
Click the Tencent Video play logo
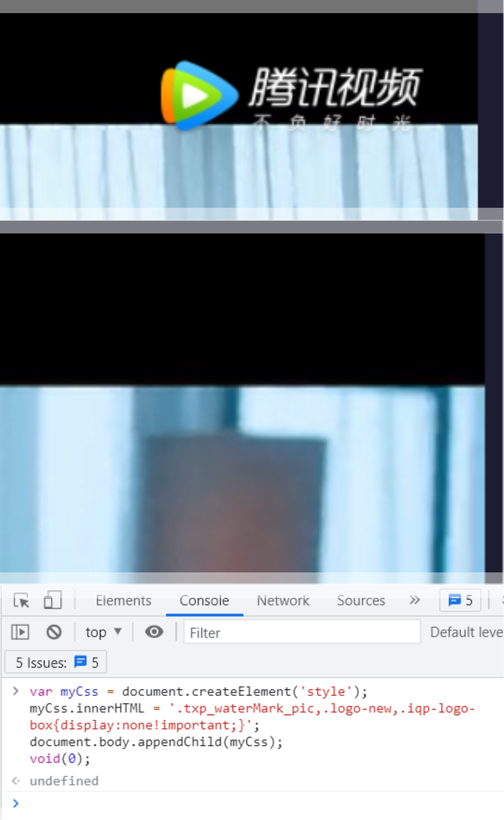click(199, 95)
